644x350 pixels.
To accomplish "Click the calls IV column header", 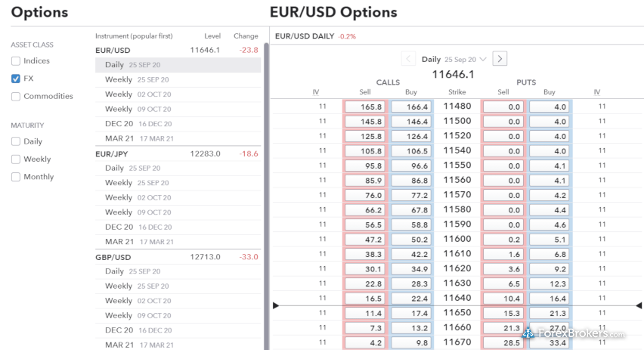I will tap(315, 92).
